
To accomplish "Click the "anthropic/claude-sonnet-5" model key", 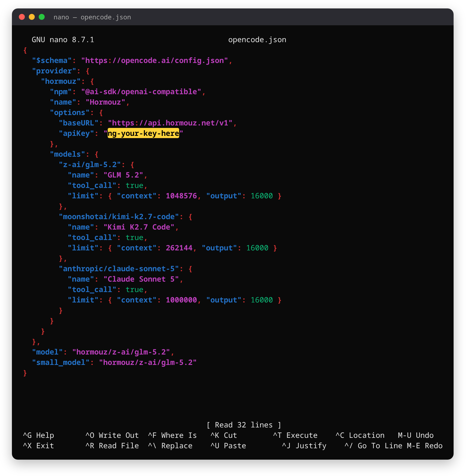I will coord(119,268).
